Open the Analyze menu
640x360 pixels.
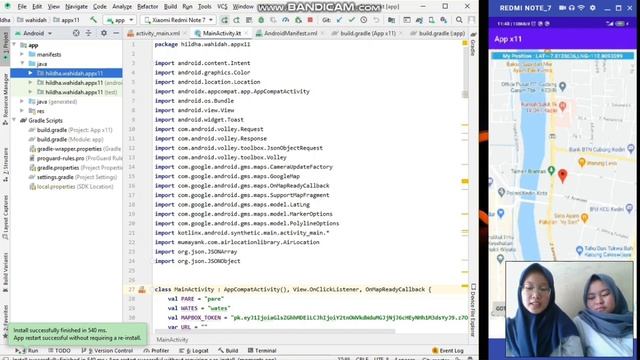tap(122, 7)
